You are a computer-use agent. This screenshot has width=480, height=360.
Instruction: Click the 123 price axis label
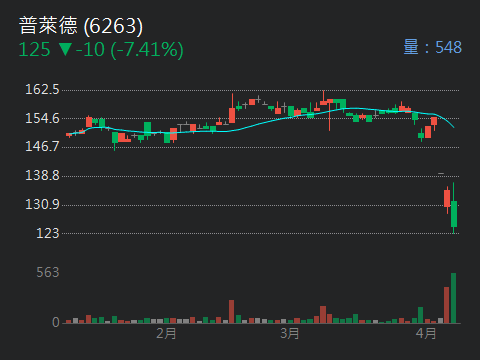48,233
